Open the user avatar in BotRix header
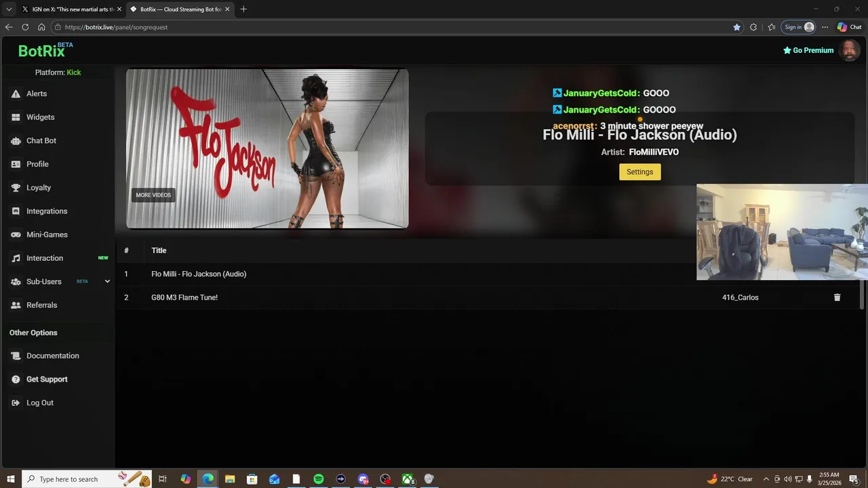Screen dimensions: 868x488 [849, 50]
